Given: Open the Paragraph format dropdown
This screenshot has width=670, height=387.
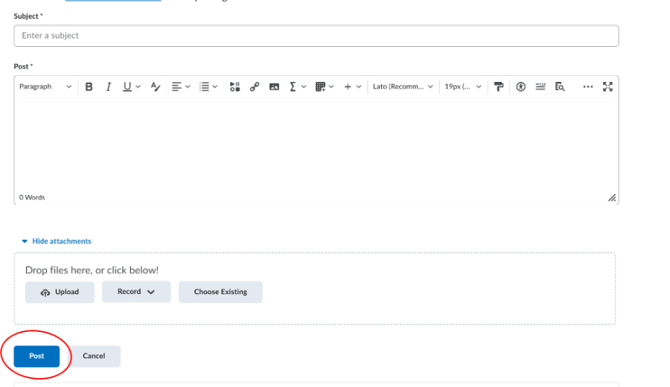Looking at the screenshot, I should tap(45, 87).
